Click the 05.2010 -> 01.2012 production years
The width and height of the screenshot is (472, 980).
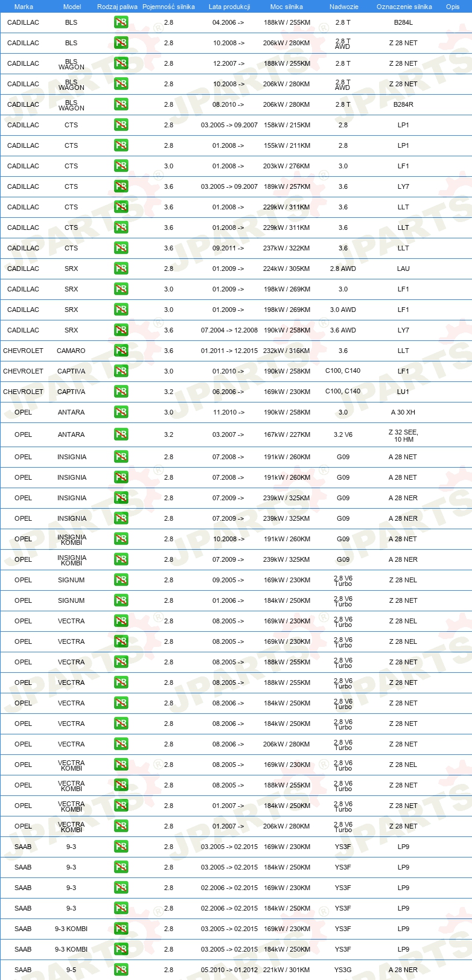[x=229, y=970]
